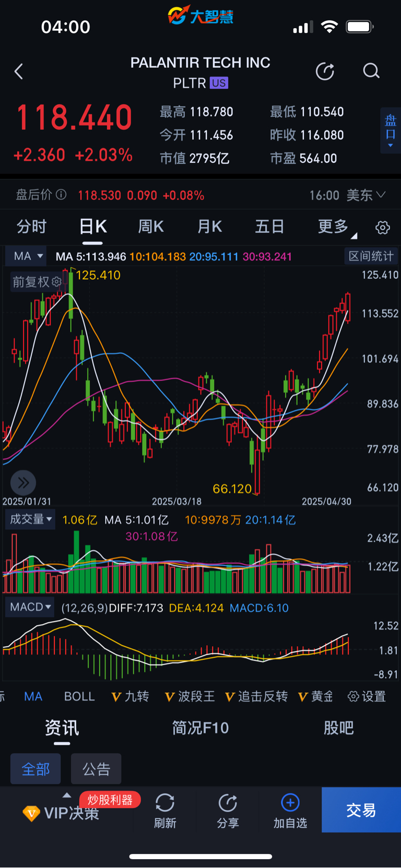This screenshot has width=401, height=868.
Task: Select the V 波段王 indicator
Action: (190, 696)
